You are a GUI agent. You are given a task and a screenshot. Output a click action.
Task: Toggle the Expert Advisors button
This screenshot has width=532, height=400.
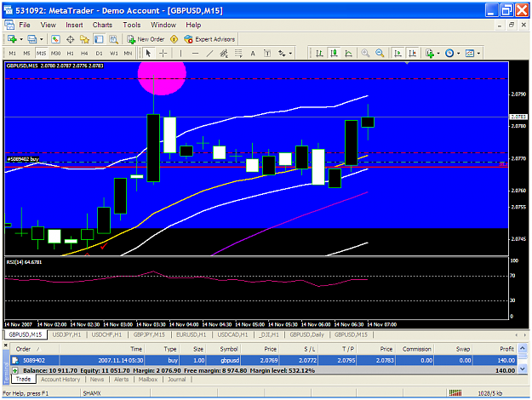coord(209,39)
